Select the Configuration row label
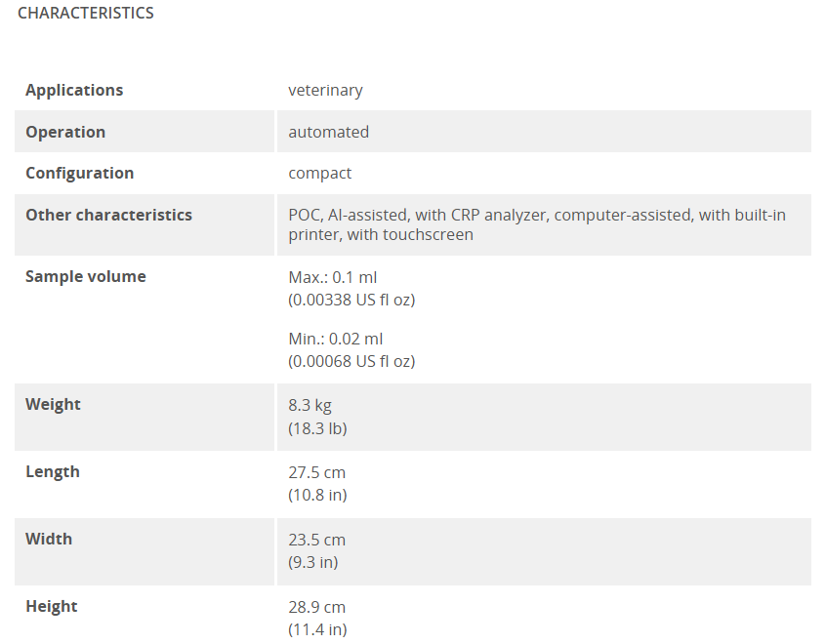The width and height of the screenshot is (826, 644). [x=79, y=174]
